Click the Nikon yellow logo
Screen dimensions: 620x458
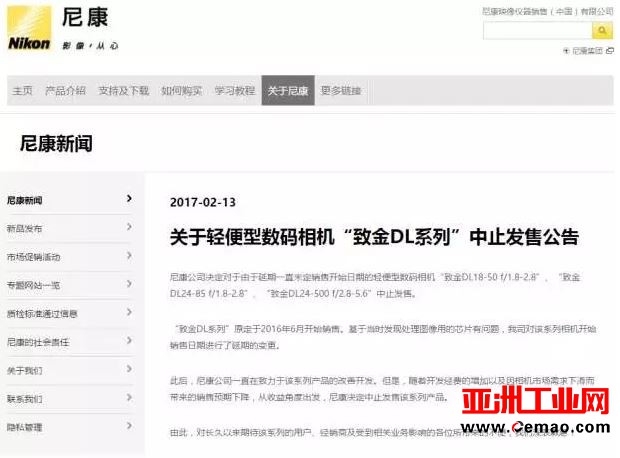[x=29, y=28]
